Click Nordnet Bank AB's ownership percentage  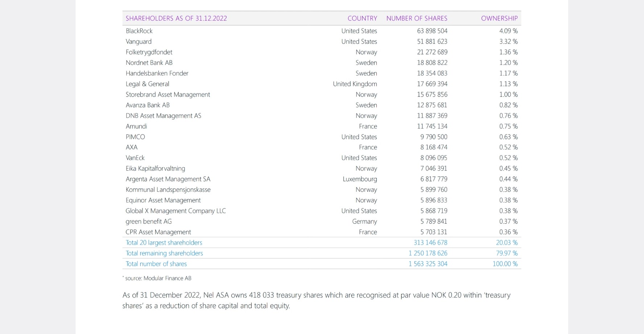click(508, 63)
